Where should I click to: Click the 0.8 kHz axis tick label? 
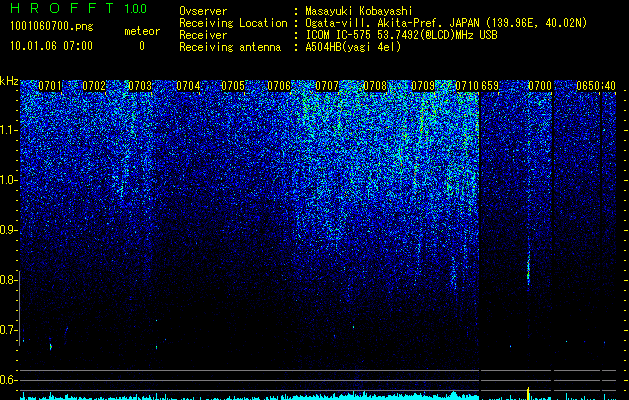coord(8,280)
